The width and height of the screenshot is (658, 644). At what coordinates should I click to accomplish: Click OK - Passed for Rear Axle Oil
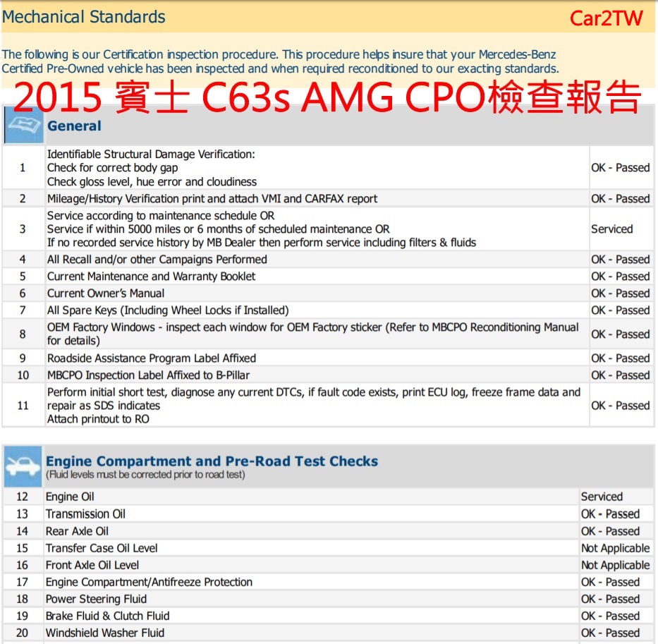click(610, 531)
